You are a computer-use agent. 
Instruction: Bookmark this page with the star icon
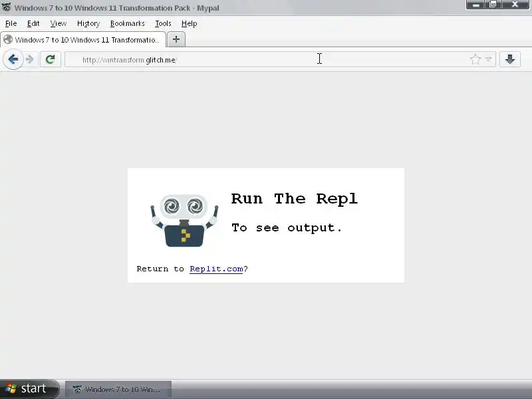point(475,59)
